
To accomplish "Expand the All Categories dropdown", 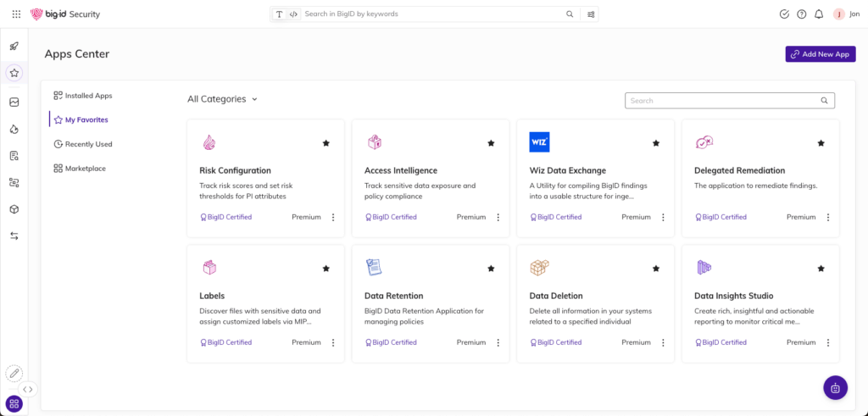I will click(222, 99).
